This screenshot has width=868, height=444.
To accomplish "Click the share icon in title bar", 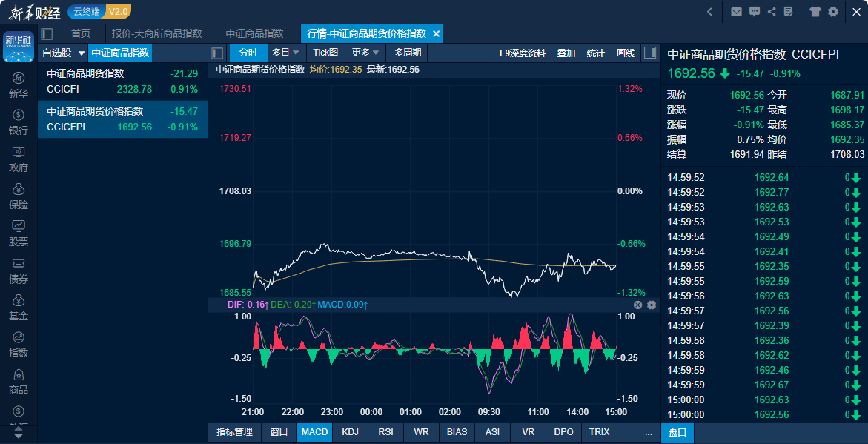I will (772, 12).
